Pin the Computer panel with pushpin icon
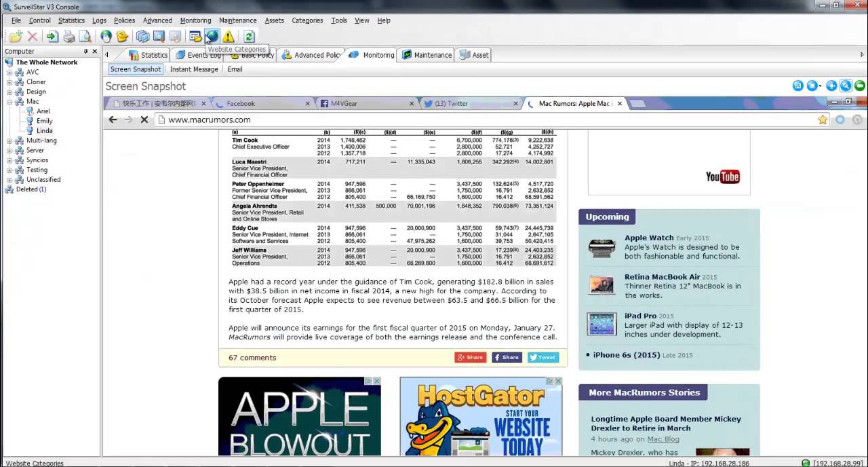 click(85, 52)
